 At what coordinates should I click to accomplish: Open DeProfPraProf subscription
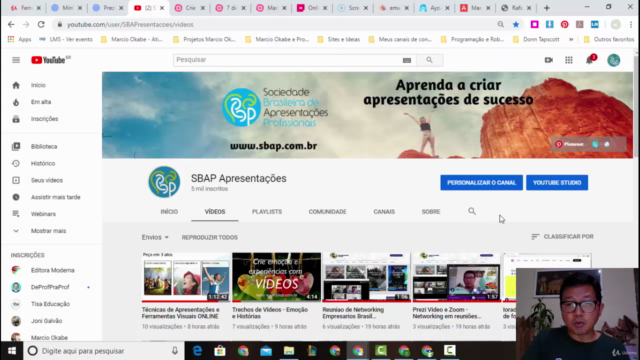pyautogui.click(x=51, y=287)
